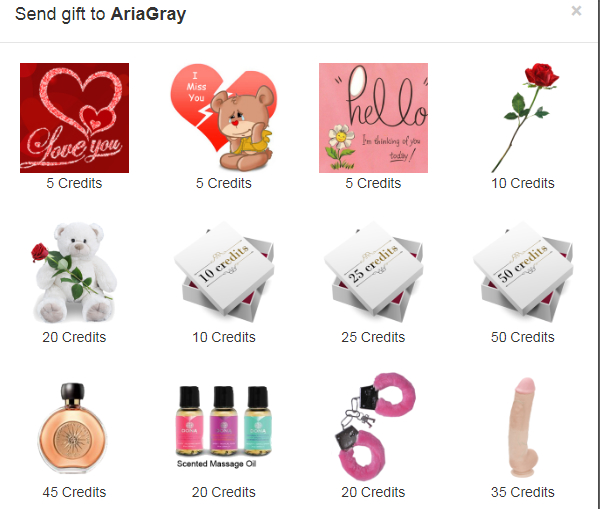Screen dimensions: 600x509
Task: Click the 50 Credits label under gift box
Action: [523, 337]
